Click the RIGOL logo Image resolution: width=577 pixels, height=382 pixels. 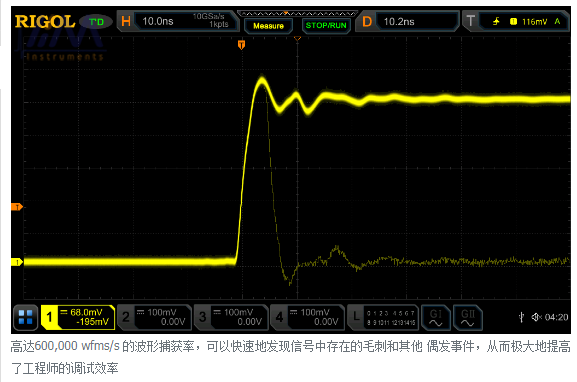(x=45, y=21)
